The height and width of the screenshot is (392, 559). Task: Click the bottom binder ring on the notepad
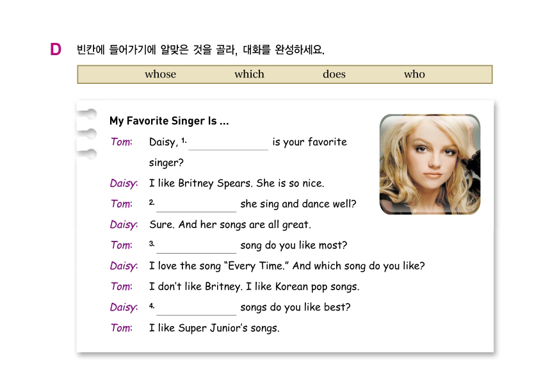pyautogui.click(x=86, y=154)
